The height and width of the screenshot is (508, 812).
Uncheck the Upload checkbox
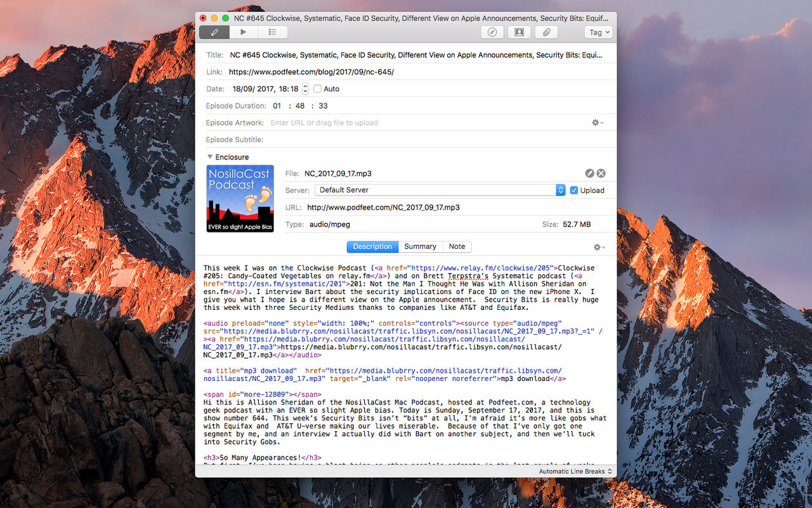point(574,190)
